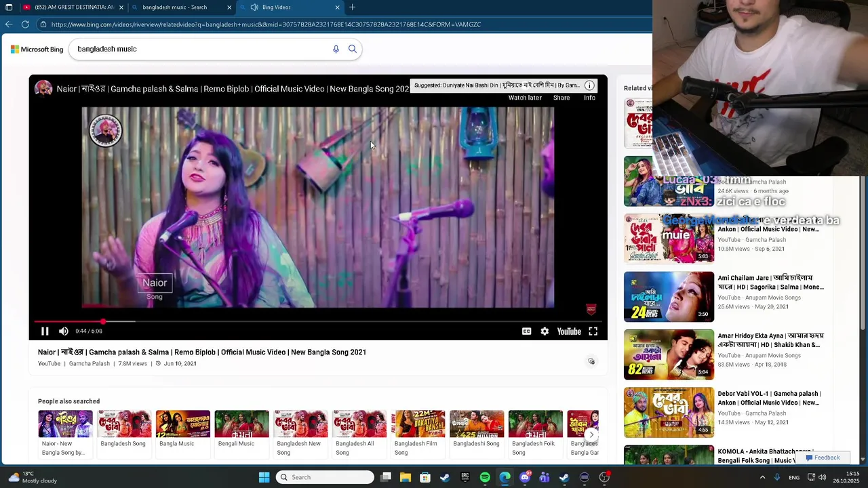868x488 pixels.
Task: Click the Debor Vabi 4:55 thumbnail
Action: 669,412
